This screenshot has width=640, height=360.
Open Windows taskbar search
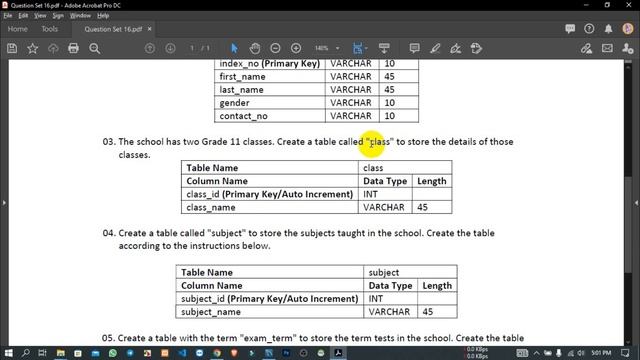(25, 353)
